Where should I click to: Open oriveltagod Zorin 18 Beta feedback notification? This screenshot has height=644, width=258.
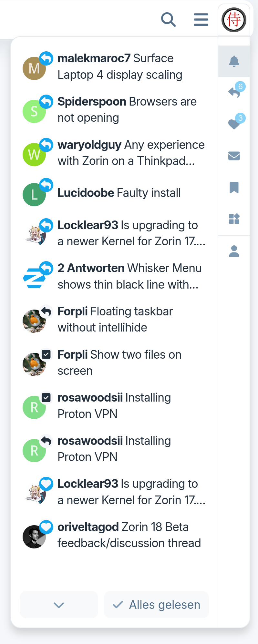[129, 535]
